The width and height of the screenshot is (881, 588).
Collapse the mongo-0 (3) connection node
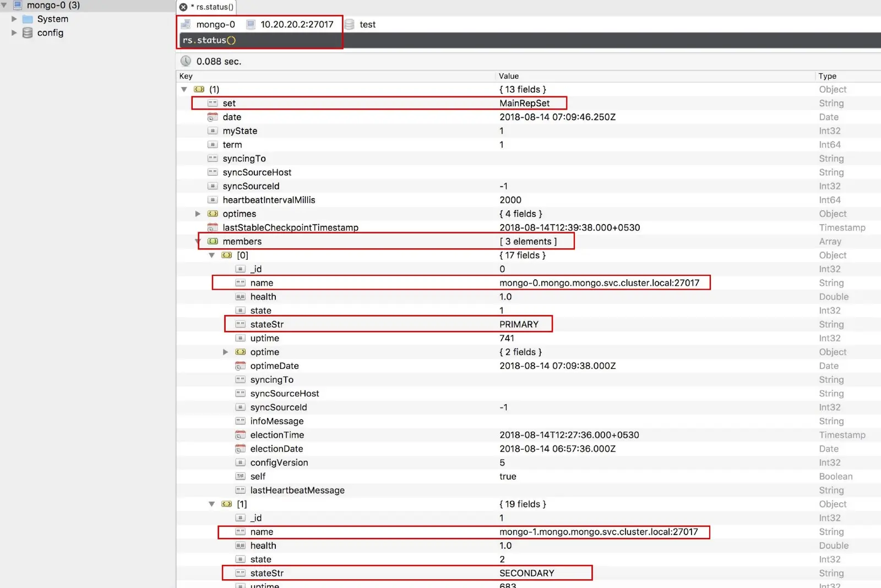coord(4,5)
